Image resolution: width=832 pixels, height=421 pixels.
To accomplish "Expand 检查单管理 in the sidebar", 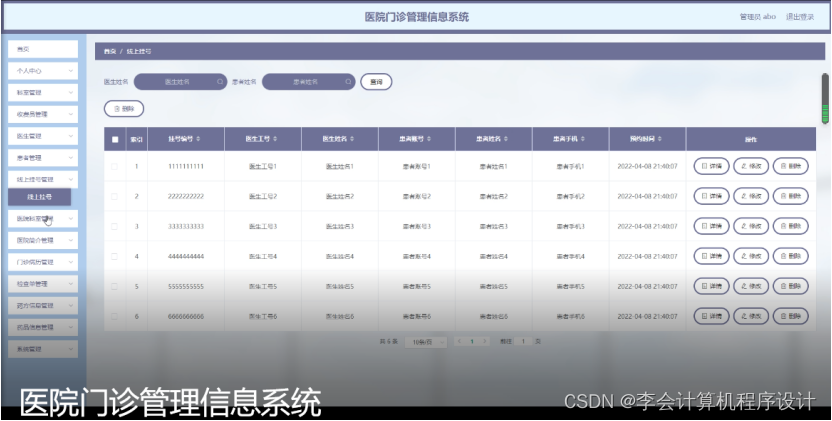I will click(43, 283).
